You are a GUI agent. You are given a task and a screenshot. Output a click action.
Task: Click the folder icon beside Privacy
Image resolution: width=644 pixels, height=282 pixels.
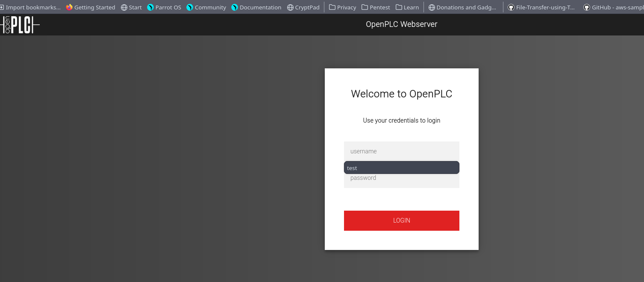coord(332,7)
